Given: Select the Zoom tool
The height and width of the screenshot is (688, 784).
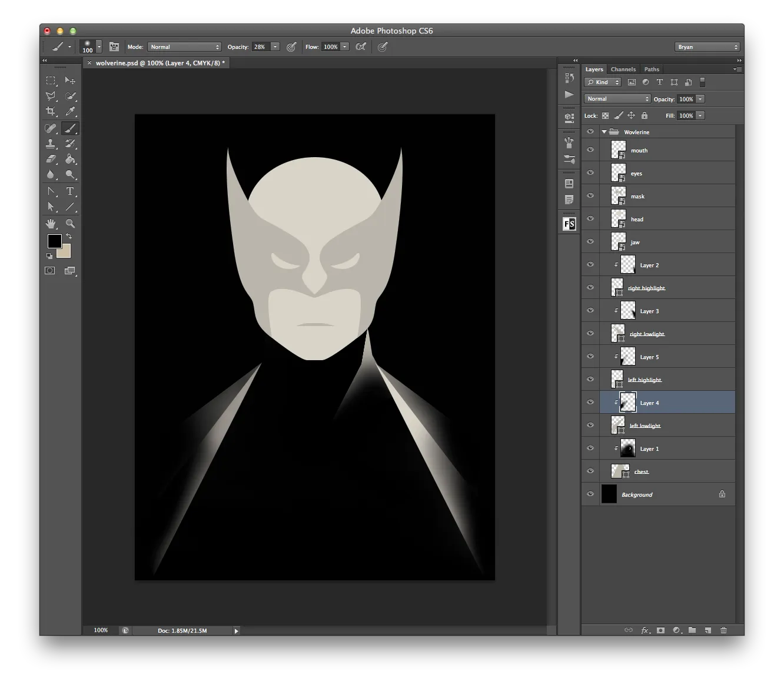Looking at the screenshot, I should tap(70, 224).
